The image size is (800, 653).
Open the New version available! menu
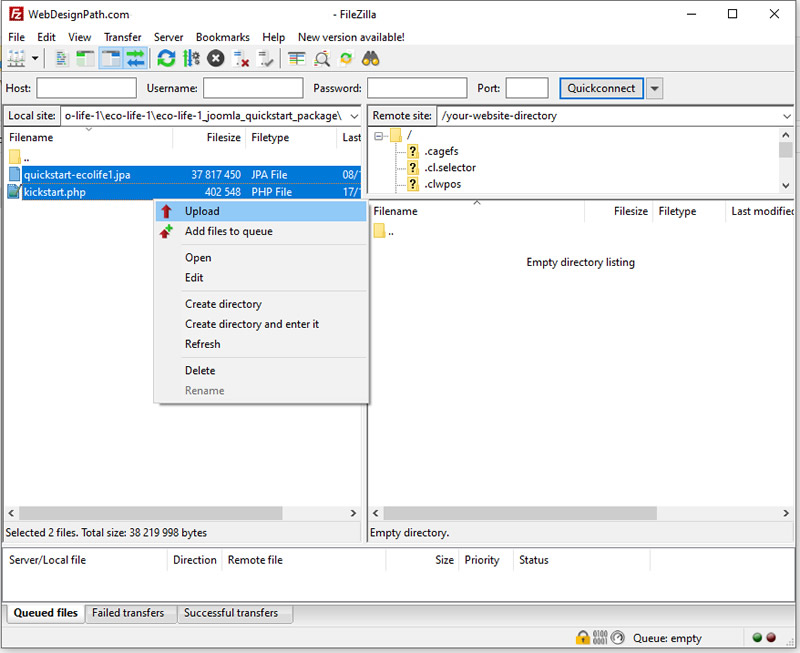351,37
